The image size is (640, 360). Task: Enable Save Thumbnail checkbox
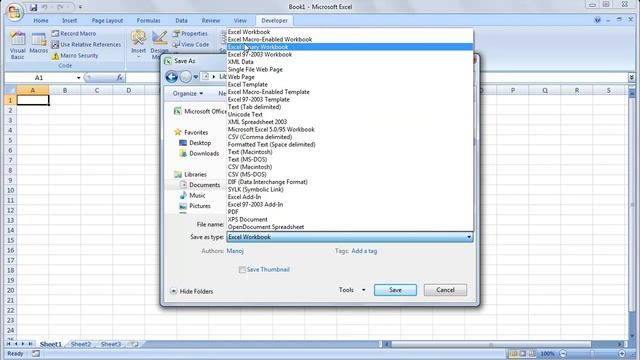242,269
